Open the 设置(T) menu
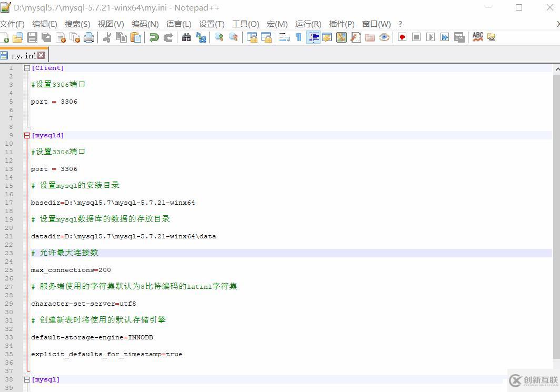This screenshot has height=392, width=560. (212, 24)
